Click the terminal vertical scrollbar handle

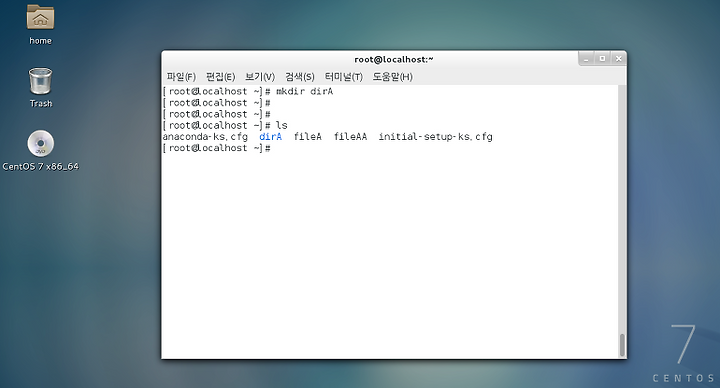(622, 345)
